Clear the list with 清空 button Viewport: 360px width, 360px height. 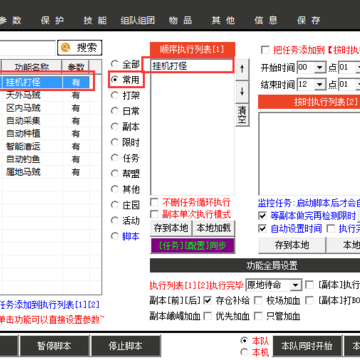point(242,115)
